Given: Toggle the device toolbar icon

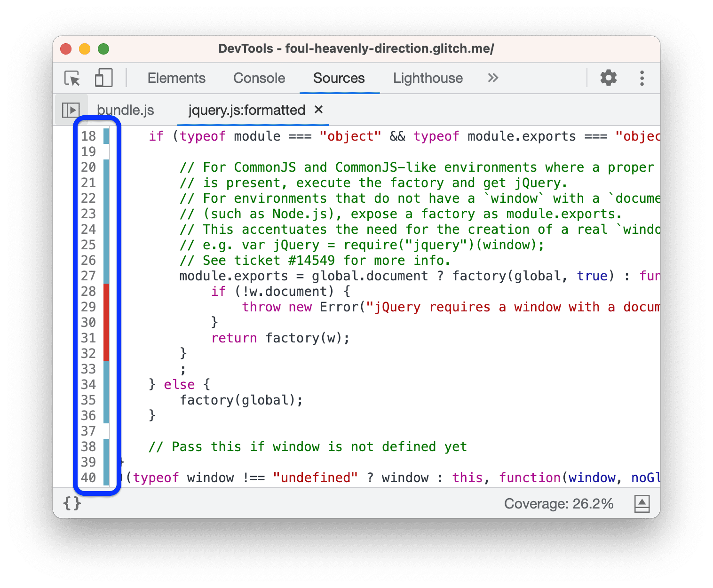Looking at the screenshot, I should click(x=103, y=78).
